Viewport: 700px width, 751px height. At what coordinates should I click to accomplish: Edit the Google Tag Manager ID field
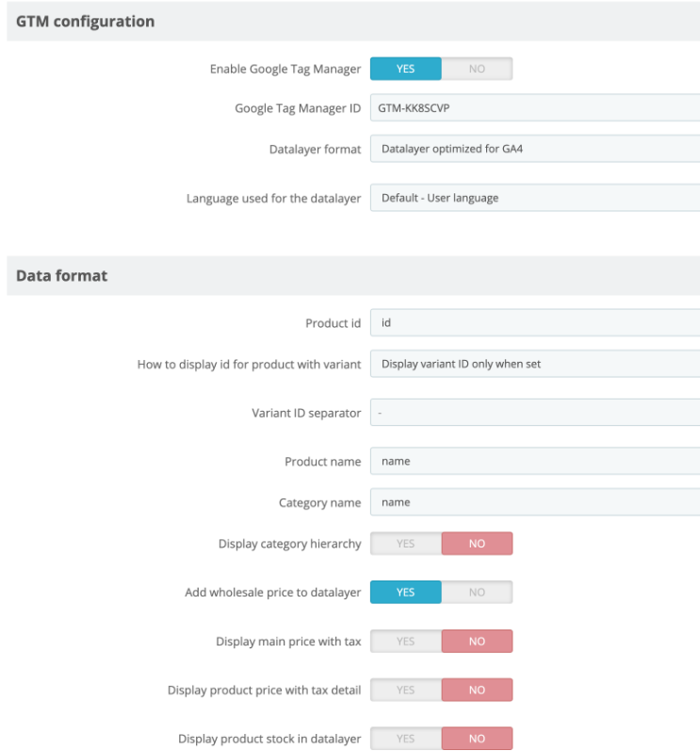pyautogui.click(x=535, y=108)
